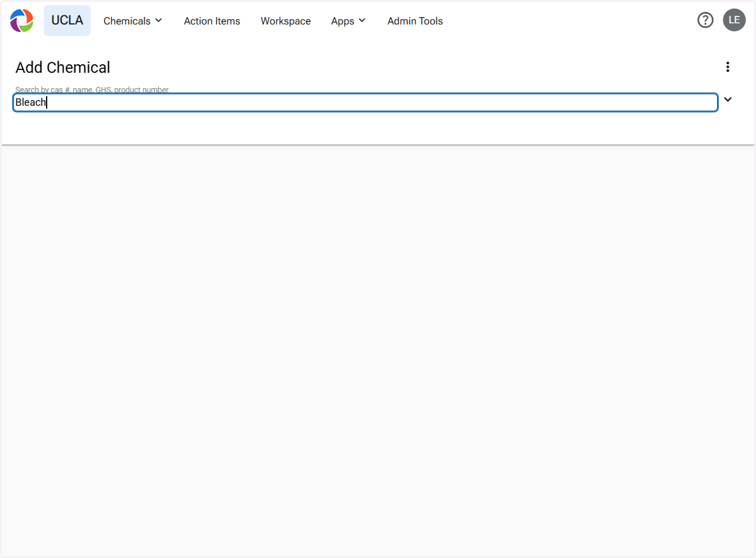Open Admin Tools
Viewport: 756px width, 558px height.
415,21
